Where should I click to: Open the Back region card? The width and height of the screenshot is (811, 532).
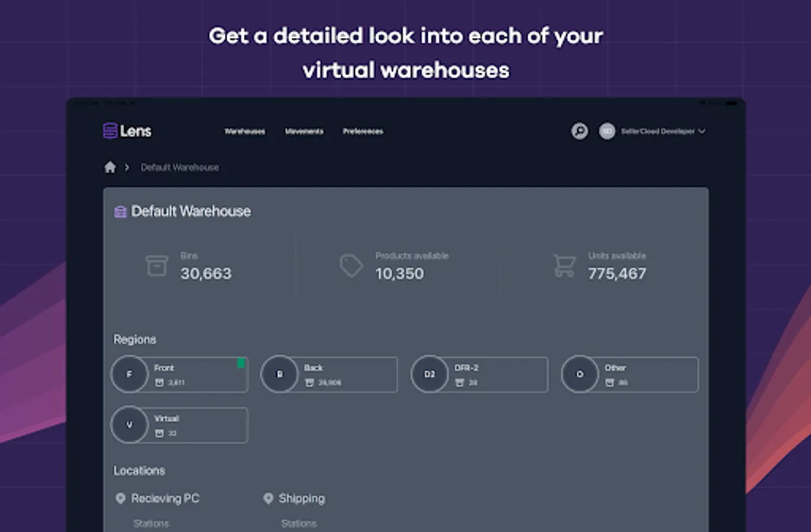click(x=329, y=374)
